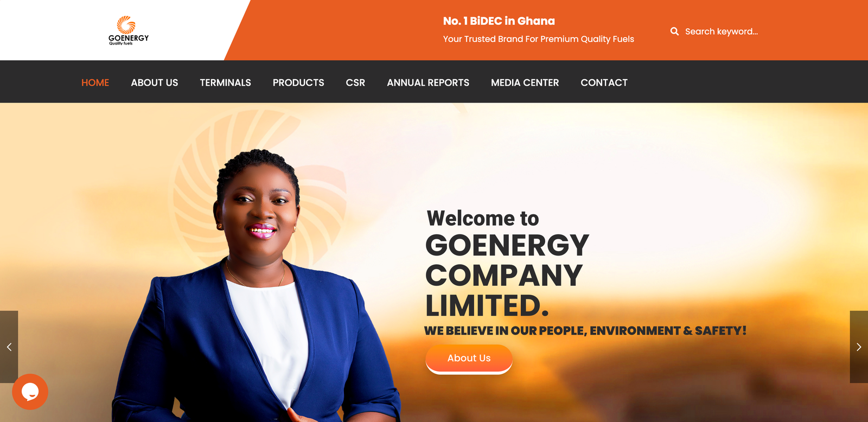Navigate to the CONTACT page
This screenshot has height=422, width=868.
click(x=604, y=82)
